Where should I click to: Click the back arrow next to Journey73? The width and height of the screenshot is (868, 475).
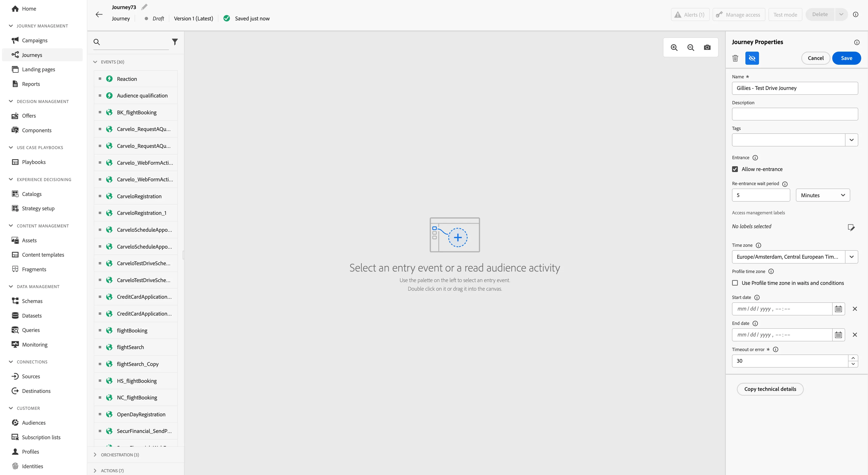(99, 14)
